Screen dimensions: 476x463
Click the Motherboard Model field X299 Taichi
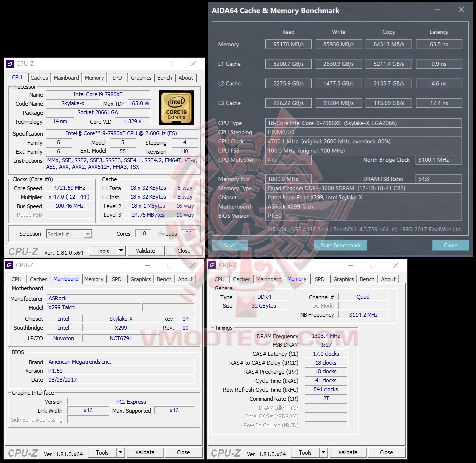click(94, 308)
